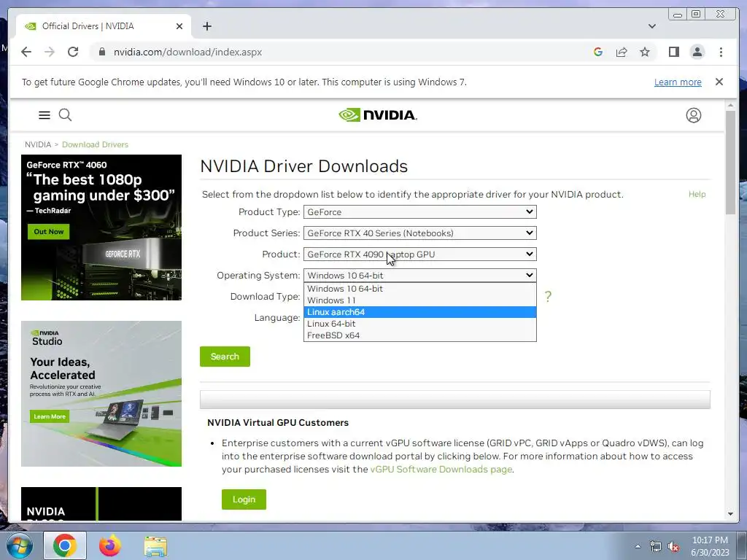
Task: Open the Product dropdown
Action: pos(419,254)
